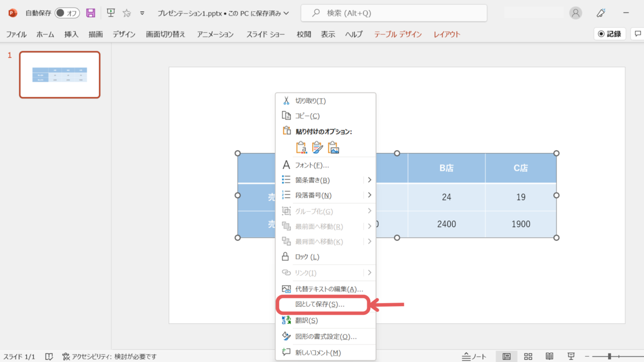Click the B店 header cell in table
644x362 pixels.
[447, 168]
